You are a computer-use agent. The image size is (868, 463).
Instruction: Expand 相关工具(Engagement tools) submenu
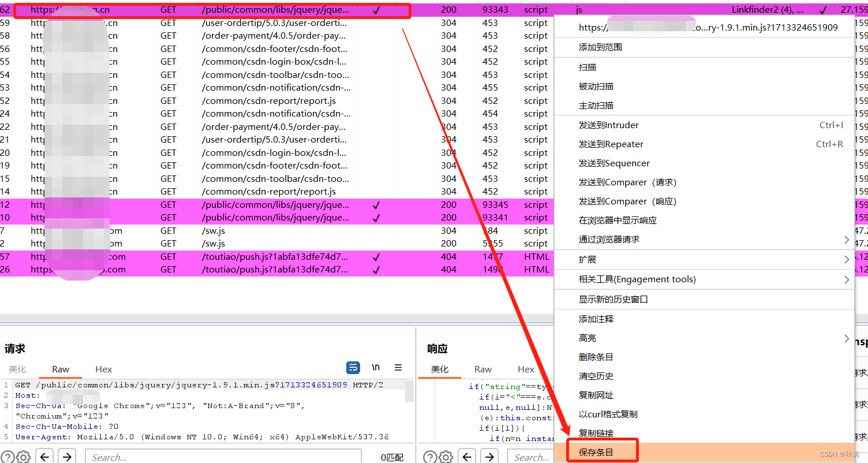coord(704,279)
